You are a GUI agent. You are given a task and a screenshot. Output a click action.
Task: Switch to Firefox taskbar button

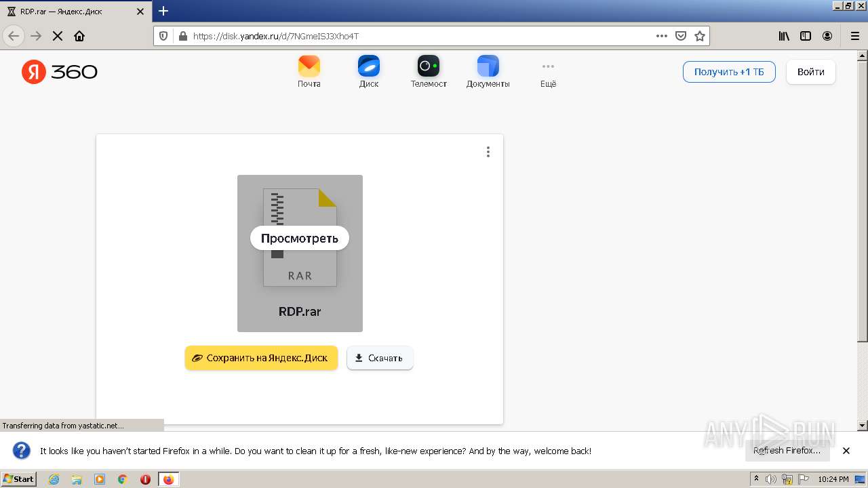tap(168, 479)
